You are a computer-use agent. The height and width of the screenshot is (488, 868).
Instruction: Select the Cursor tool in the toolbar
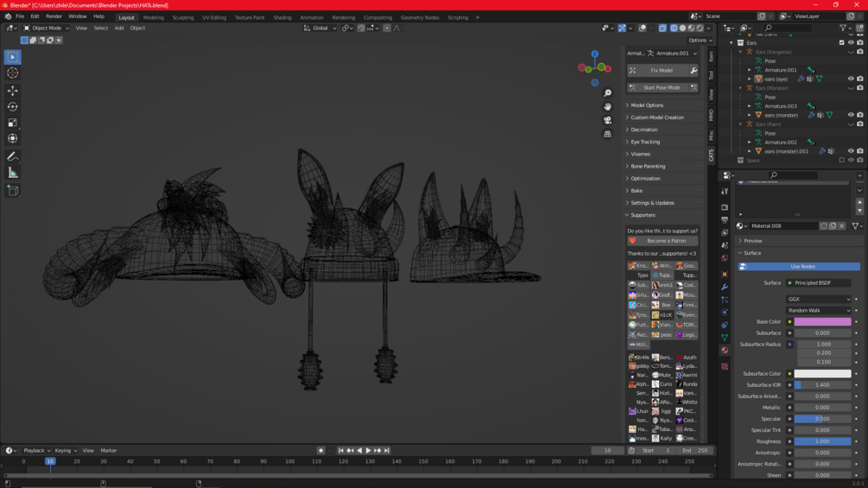tap(12, 73)
